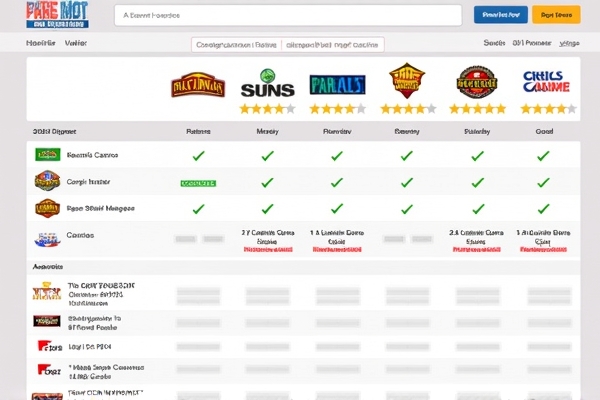This screenshot has height=400, width=600.
Task: Click the red and gold logo in the first comparison column
Action: [x=198, y=85]
